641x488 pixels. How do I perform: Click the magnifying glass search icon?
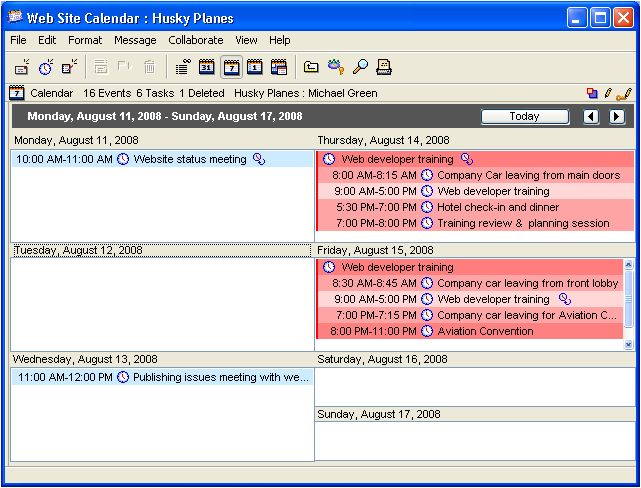(360, 67)
